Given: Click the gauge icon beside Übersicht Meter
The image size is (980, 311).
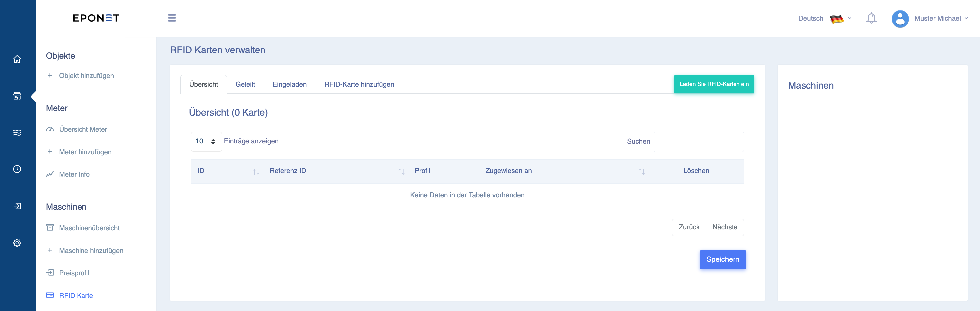Looking at the screenshot, I should coord(50,129).
